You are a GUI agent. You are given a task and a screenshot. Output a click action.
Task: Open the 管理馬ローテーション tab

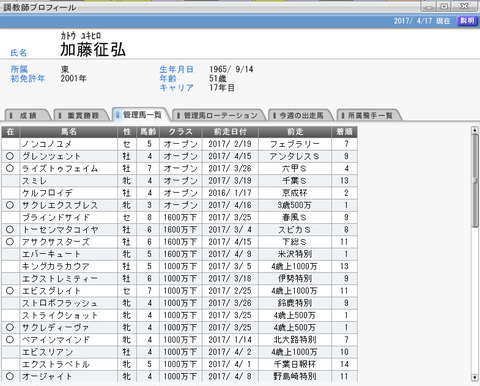click(x=220, y=115)
